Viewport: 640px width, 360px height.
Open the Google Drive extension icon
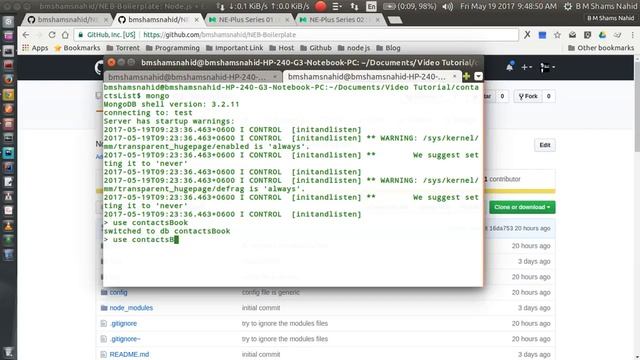pos(602,35)
